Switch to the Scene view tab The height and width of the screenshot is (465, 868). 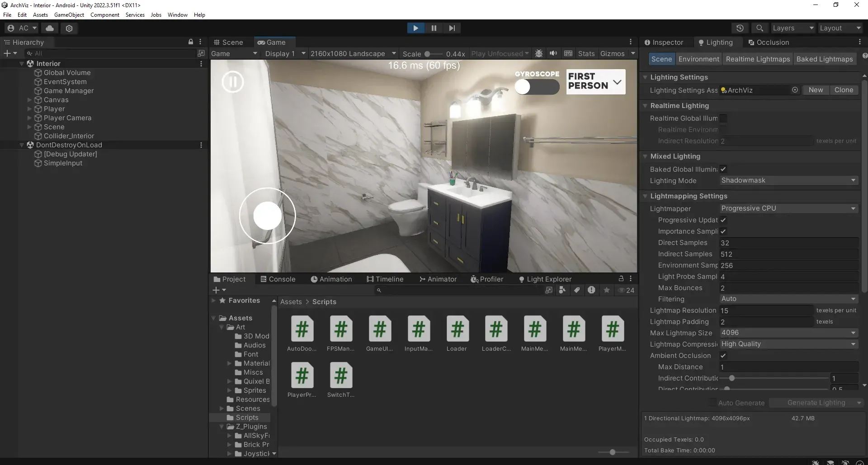pyautogui.click(x=228, y=42)
